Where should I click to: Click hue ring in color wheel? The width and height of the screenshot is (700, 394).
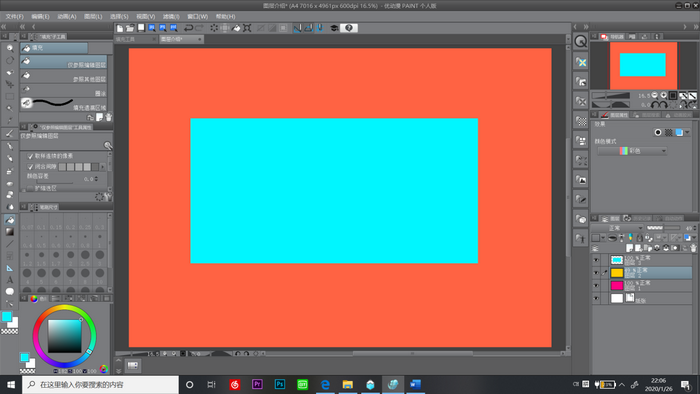64,308
